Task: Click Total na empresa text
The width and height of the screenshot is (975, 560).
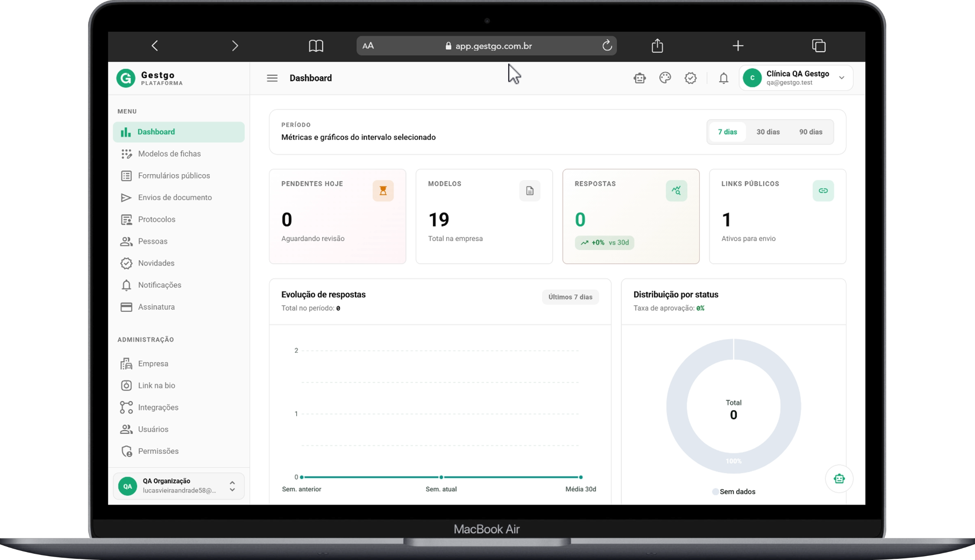Action: tap(455, 239)
